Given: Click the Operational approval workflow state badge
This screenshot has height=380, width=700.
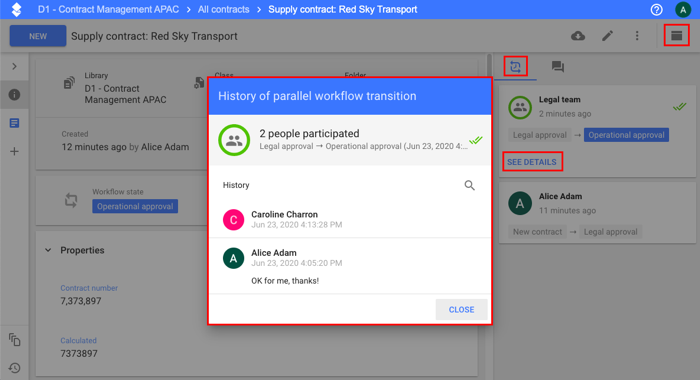Looking at the screenshot, I should tap(135, 206).
